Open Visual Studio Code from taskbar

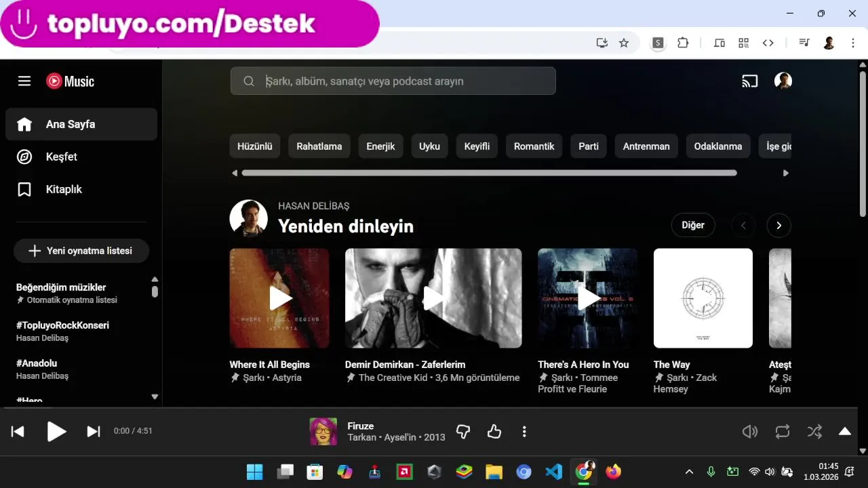pyautogui.click(x=553, y=472)
